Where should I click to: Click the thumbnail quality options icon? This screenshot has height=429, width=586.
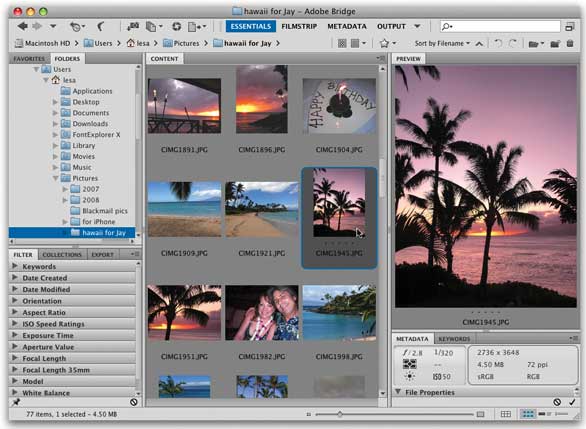tap(342, 43)
